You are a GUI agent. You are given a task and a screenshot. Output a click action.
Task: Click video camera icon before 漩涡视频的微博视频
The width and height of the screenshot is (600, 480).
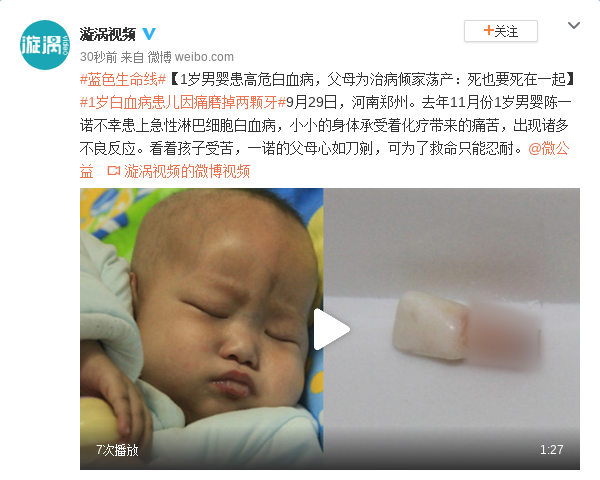click(114, 171)
